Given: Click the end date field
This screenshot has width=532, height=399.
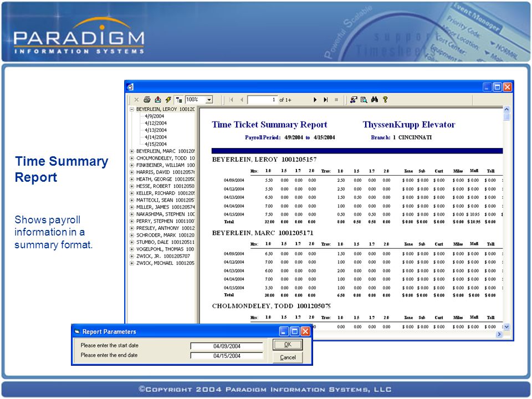Looking at the screenshot, I should 227,356.
